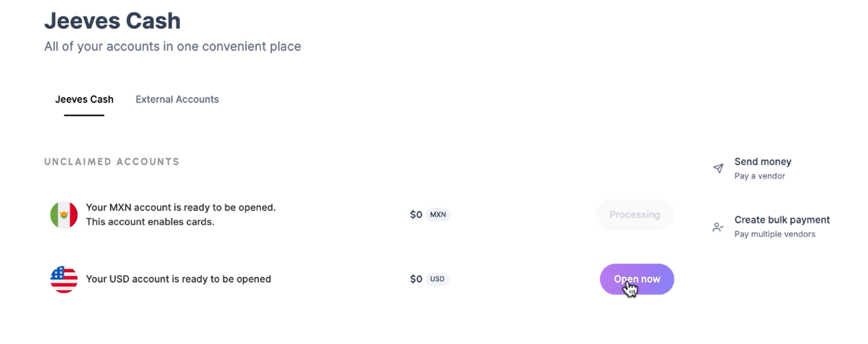This screenshot has height=344, width=868.
Task: Click the Jeeves Cash page title
Action: [x=112, y=21]
